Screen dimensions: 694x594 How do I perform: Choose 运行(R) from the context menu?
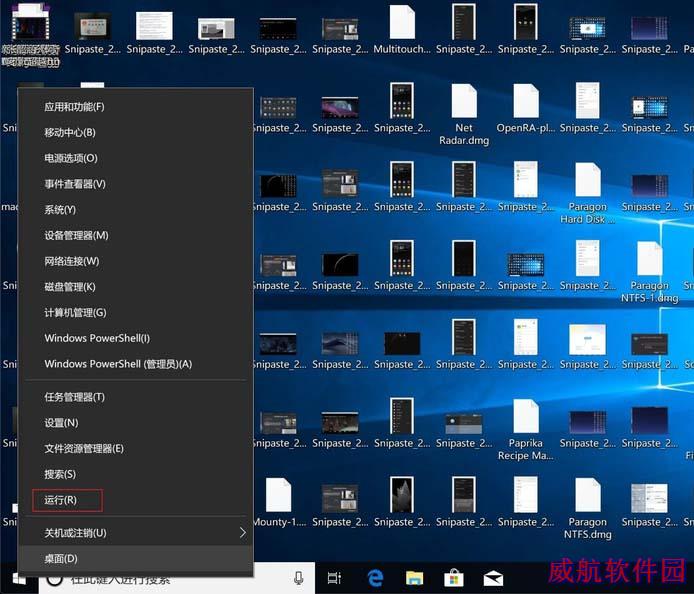pyautogui.click(x=61, y=500)
